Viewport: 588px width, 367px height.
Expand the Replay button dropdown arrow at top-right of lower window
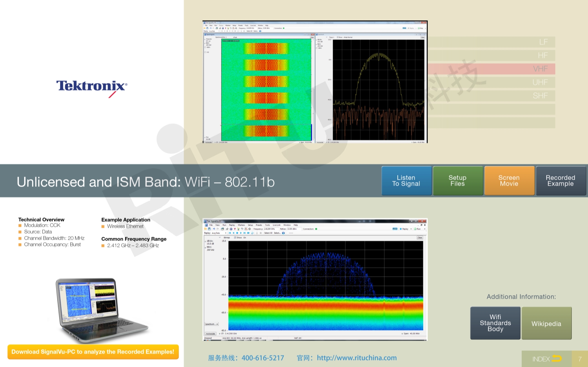tap(411, 229)
